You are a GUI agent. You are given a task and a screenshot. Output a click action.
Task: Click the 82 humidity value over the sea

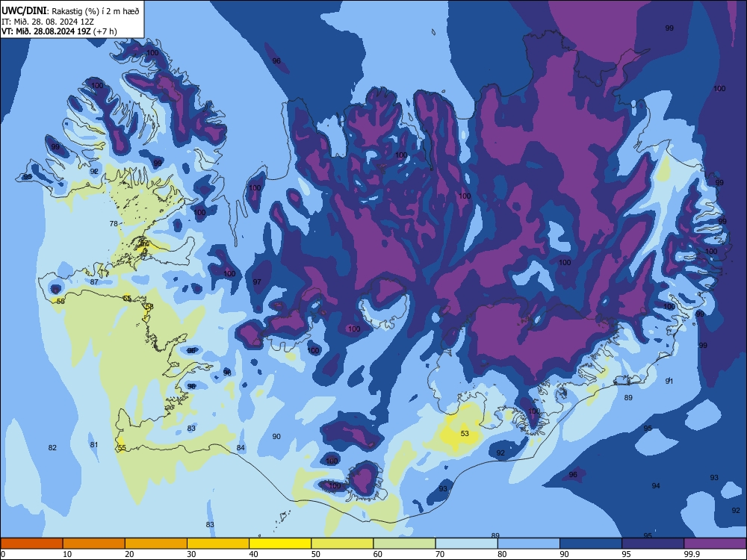(x=52, y=447)
